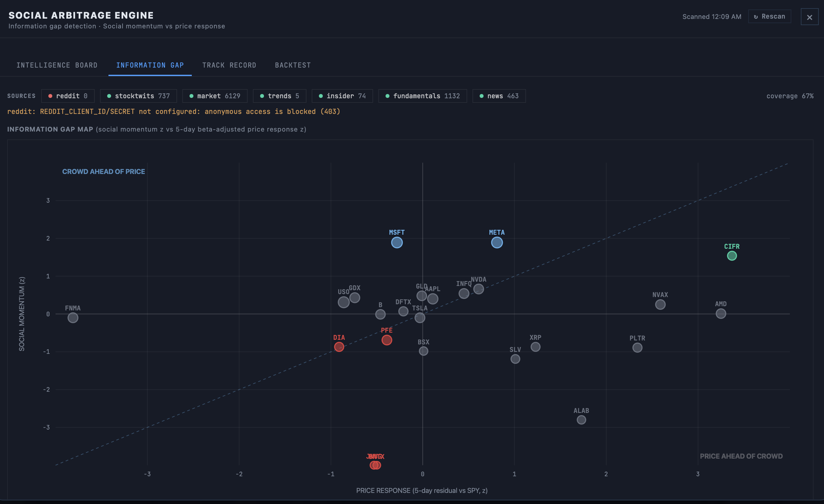824x504 pixels.
Task: Select the GDX data point
Action: (x=354, y=297)
